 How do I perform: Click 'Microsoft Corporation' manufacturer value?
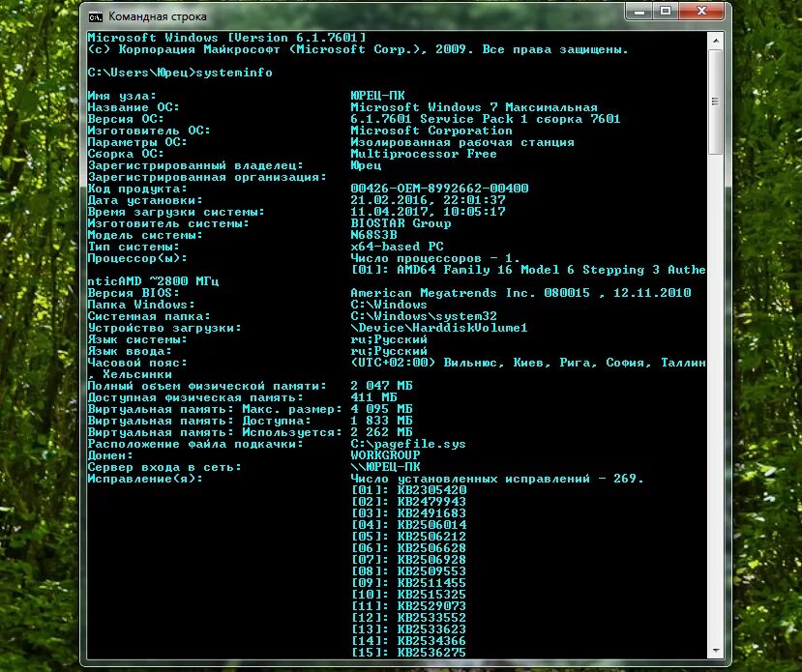pyautogui.click(x=431, y=131)
